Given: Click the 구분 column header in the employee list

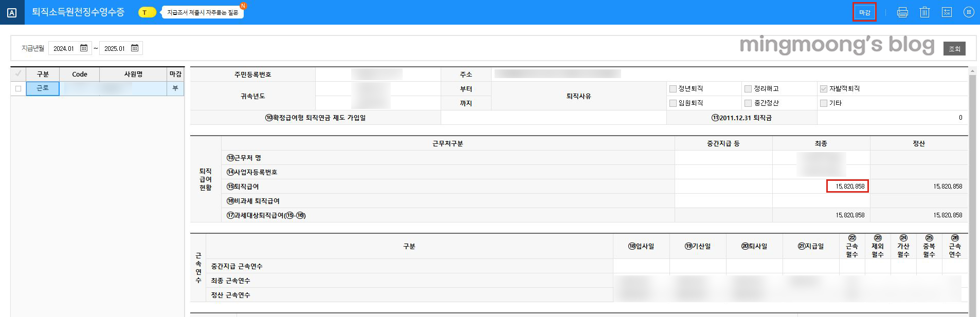Looking at the screenshot, I should point(43,74).
